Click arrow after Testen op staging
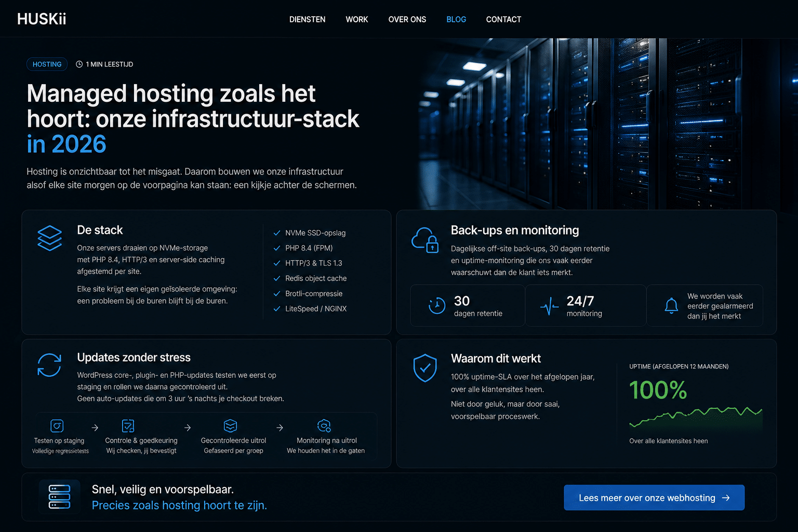798x532 pixels. tap(95, 428)
